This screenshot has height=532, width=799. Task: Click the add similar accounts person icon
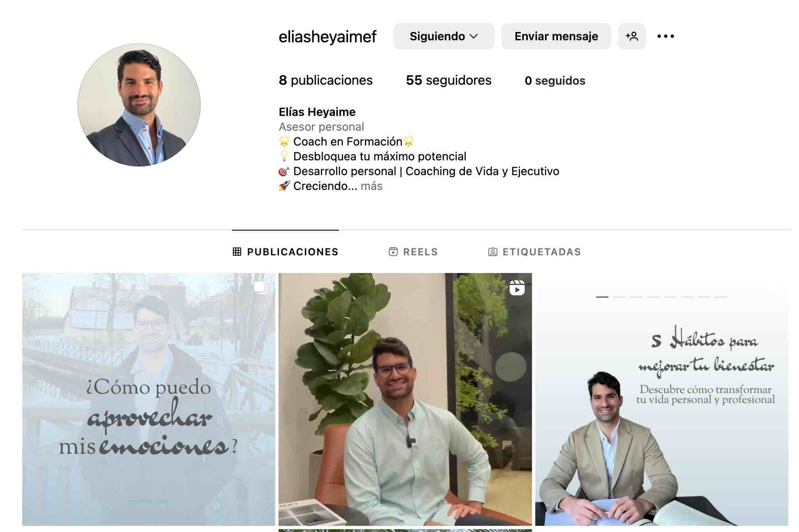pyautogui.click(x=632, y=36)
